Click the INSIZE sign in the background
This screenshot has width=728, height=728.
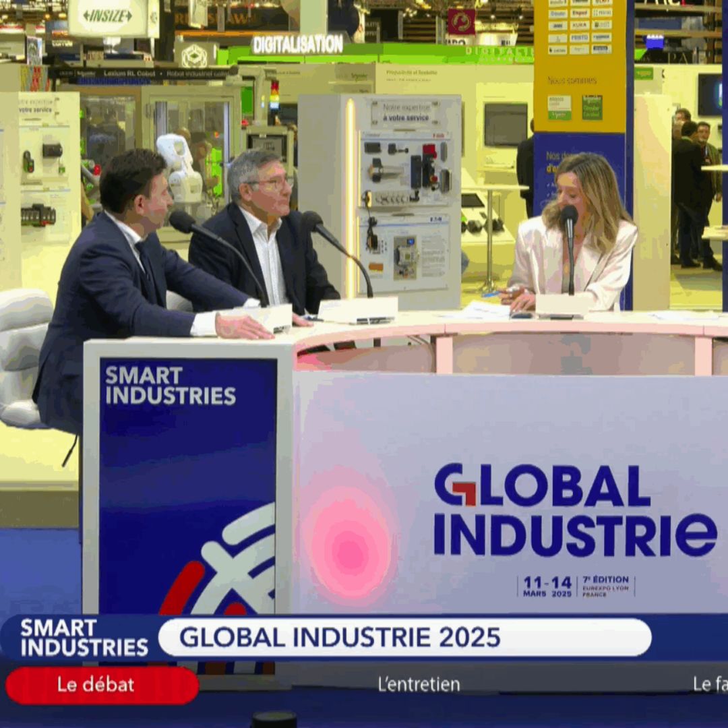[107, 16]
